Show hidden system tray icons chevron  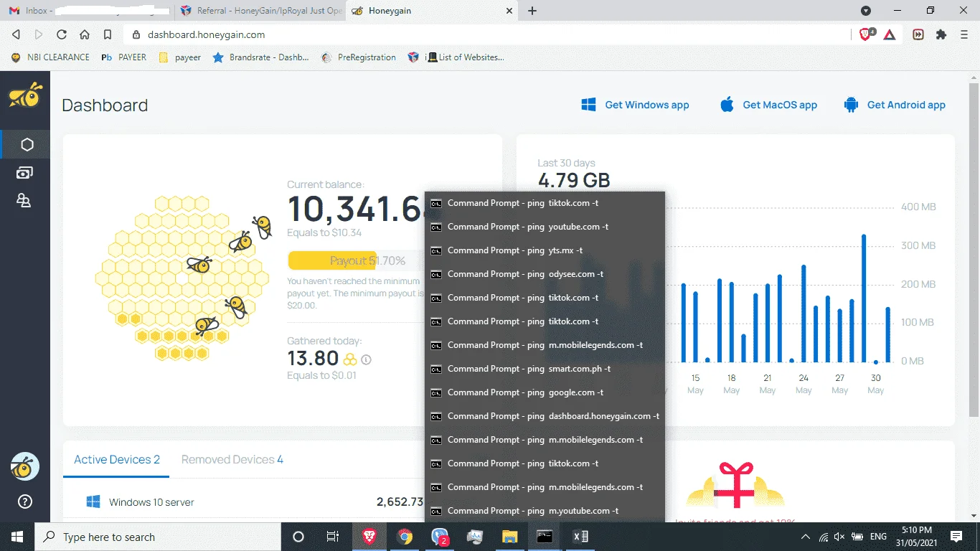[x=806, y=537]
